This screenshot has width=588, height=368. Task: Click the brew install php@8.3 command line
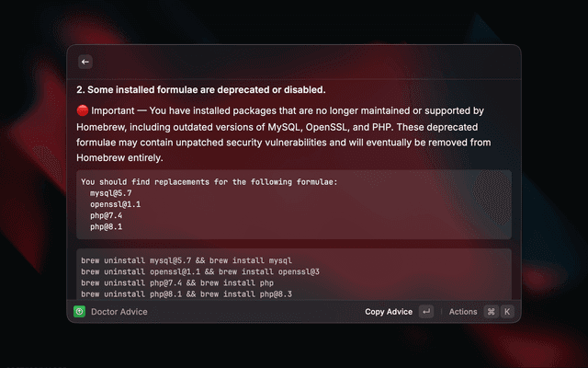pos(187,294)
